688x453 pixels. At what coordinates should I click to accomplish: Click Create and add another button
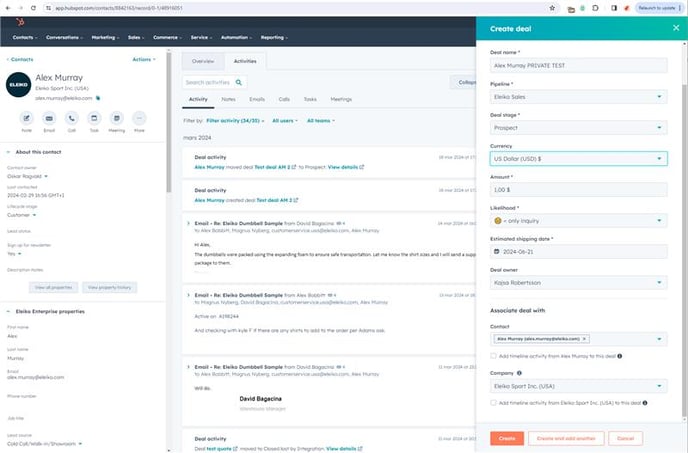[566, 438]
